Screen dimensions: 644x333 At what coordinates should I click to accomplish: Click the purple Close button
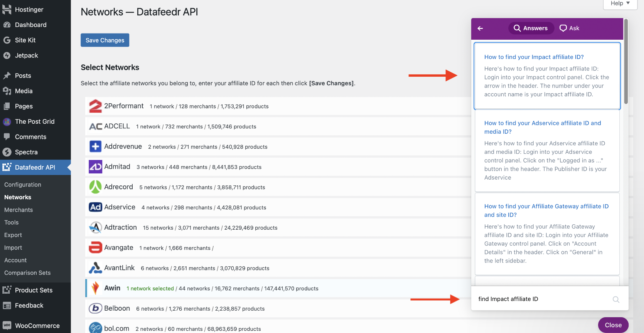[x=613, y=325]
